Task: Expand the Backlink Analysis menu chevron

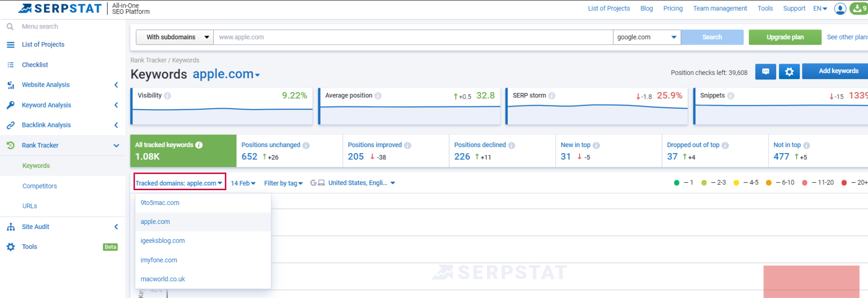Action: point(116,125)
